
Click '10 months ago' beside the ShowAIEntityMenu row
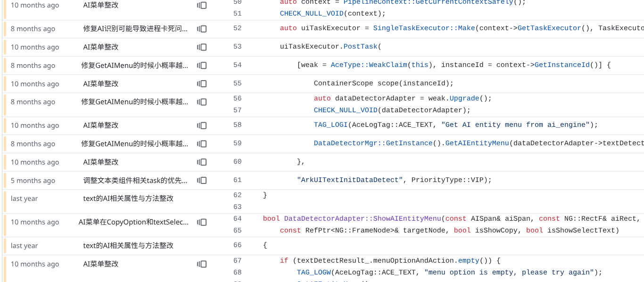tap(35, 222)
